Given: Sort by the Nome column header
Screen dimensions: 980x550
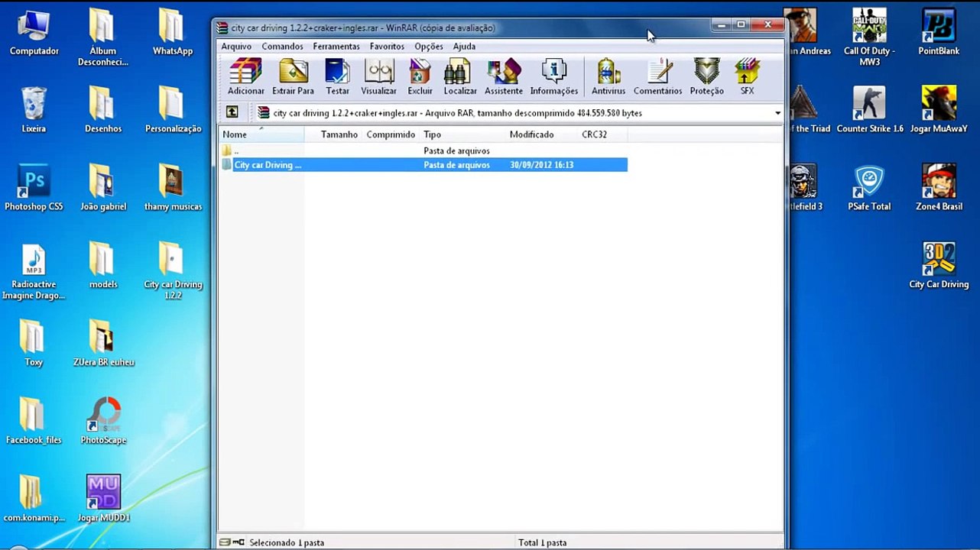Looking at the screenshot, I should (262, 134).
